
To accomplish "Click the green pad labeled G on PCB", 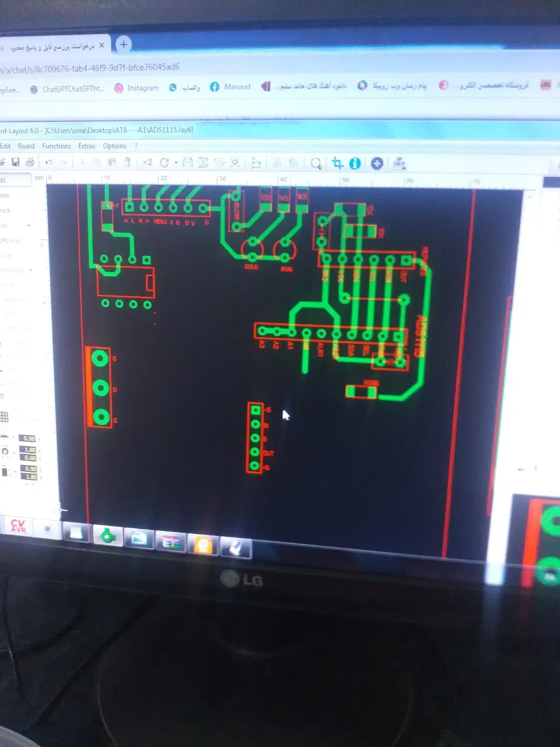I will [x=100, y=358].
